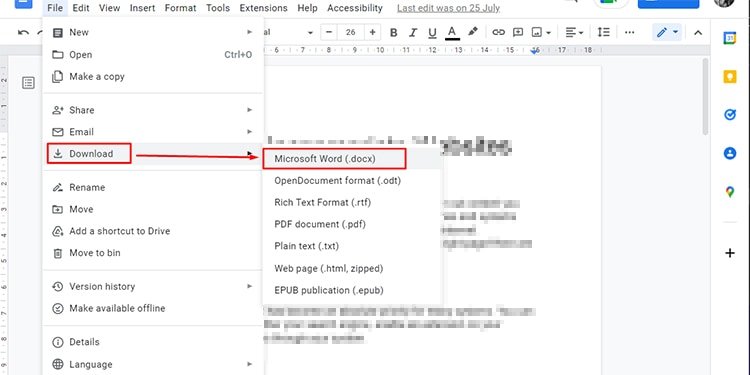Click the 'Last edit was on 25 July' link
The image size is (750, 375).
click(x=448, y=8)
